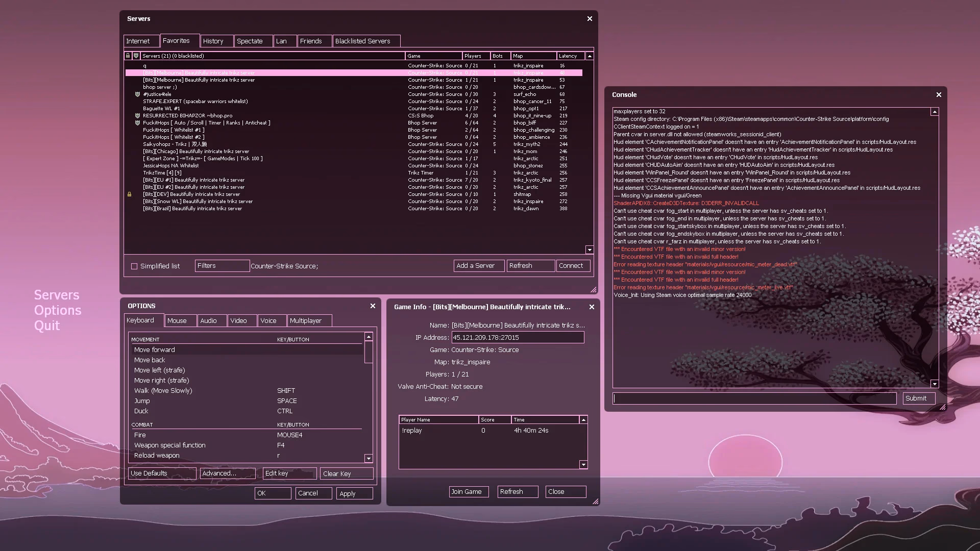Image resolution: width=980 pixels, height=551 pixels.
Task: Click the player list scroll-down arrow in Game Info
Action: coord(582,464)
